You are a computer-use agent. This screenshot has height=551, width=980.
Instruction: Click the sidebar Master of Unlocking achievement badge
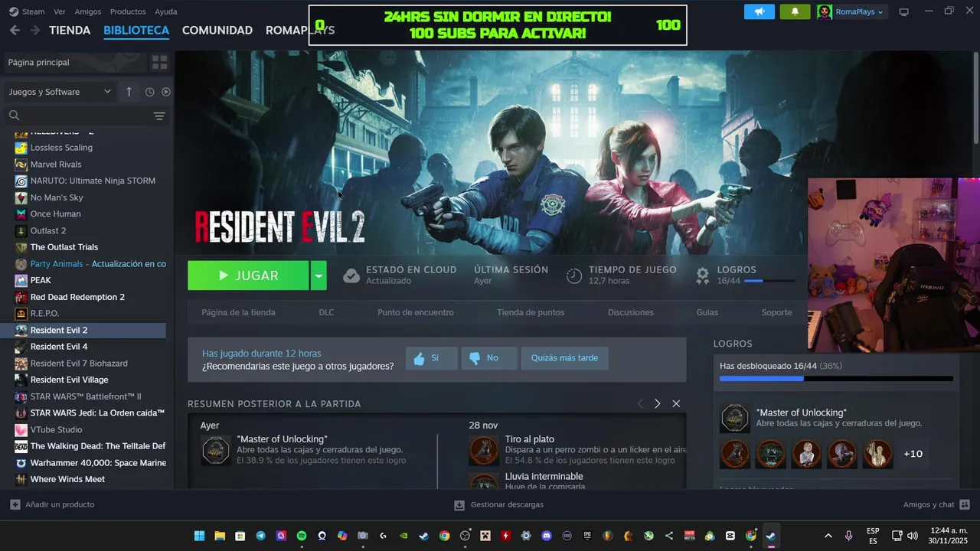click(735, 419)
